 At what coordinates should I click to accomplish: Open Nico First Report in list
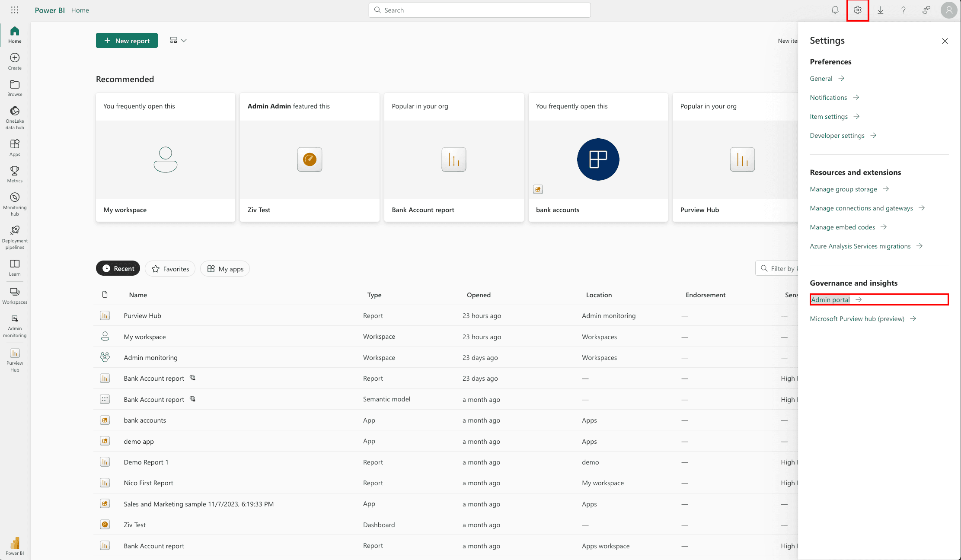[148, 483]
